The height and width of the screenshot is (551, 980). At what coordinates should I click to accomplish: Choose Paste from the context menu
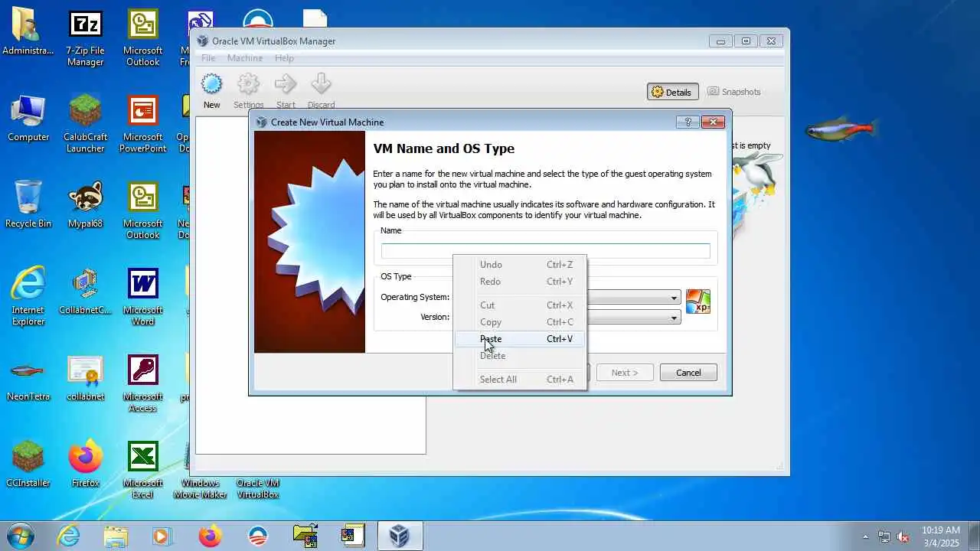pos(520,339)
